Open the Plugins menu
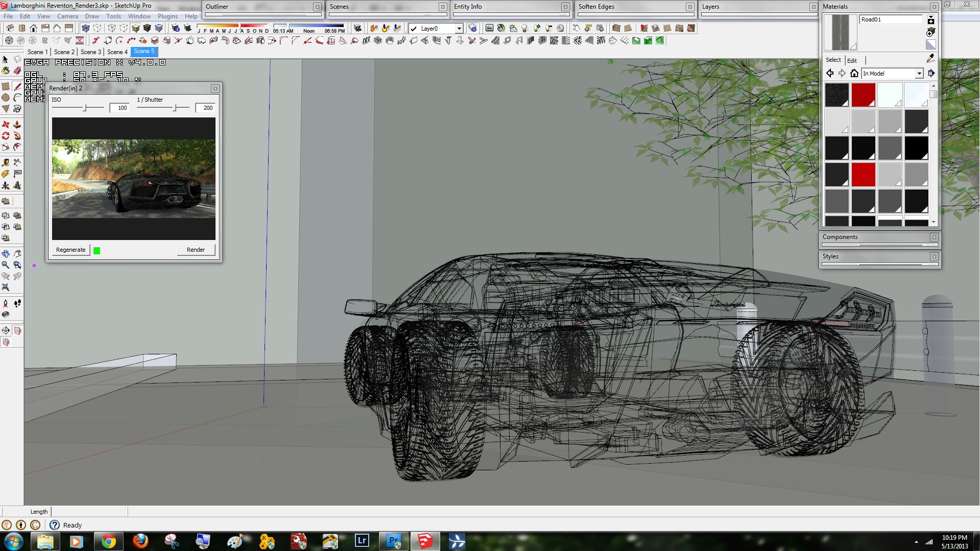 click(x=168, y=16)
